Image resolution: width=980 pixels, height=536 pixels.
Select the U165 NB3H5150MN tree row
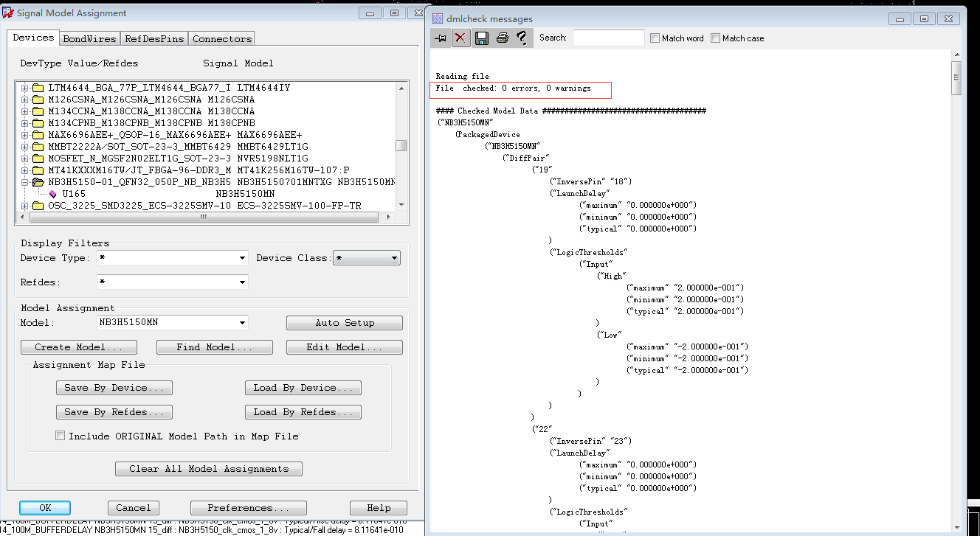pyautogui.click(x=169, y=194)
